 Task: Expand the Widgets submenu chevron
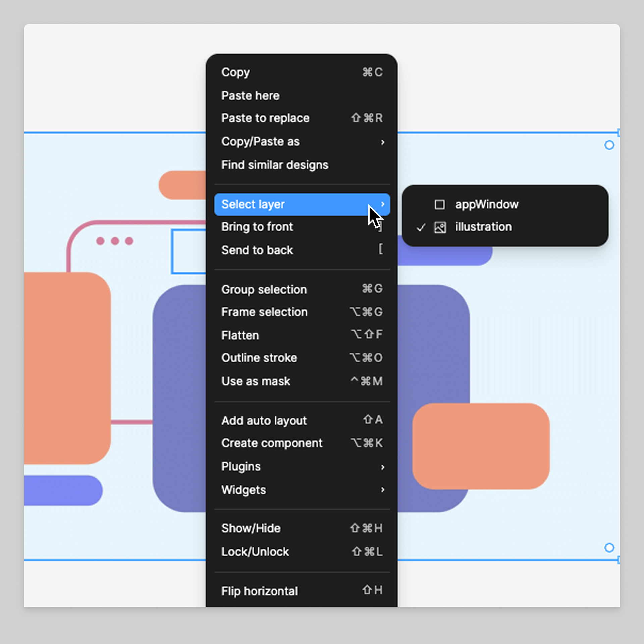tap(382, 490)
